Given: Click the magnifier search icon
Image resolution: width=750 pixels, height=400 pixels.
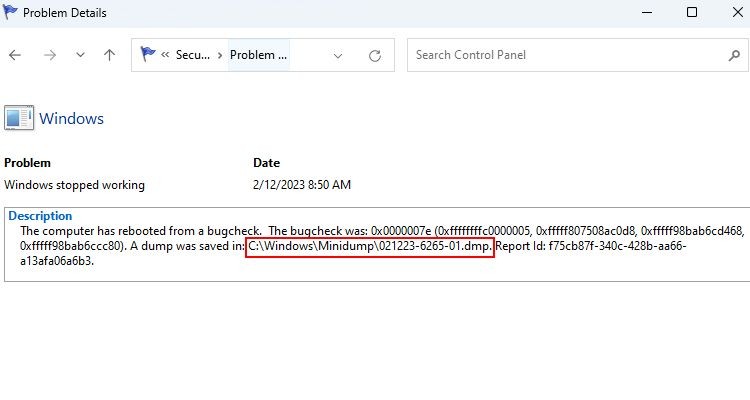Looking at the screenshot, I should tap(734, 56).
